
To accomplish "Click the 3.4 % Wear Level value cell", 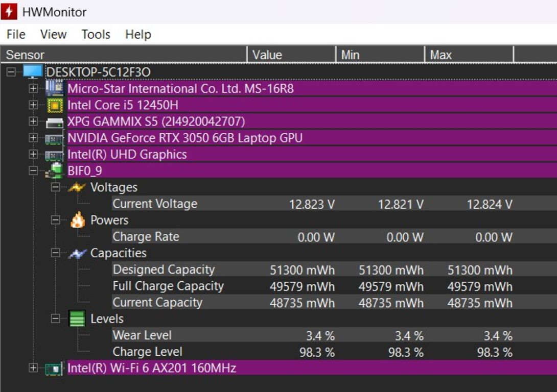I will [x=320, y=336].
